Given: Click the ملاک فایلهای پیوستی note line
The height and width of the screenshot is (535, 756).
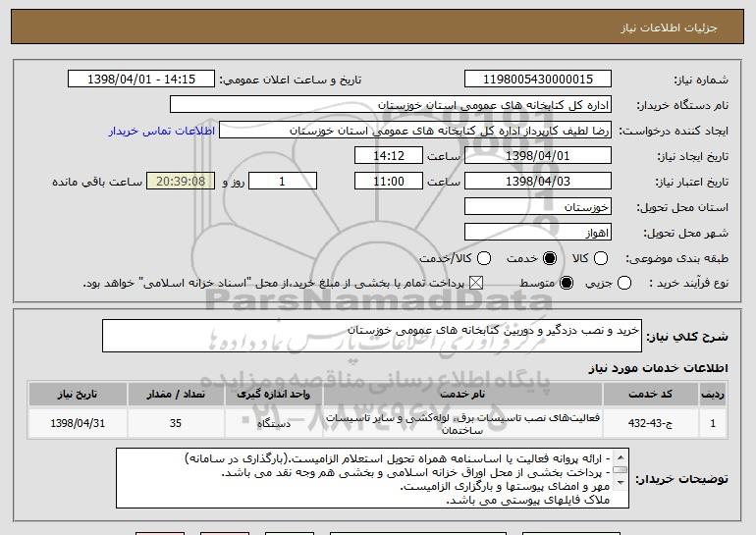Looking at the screenshot, I should (x=528, y=501).
